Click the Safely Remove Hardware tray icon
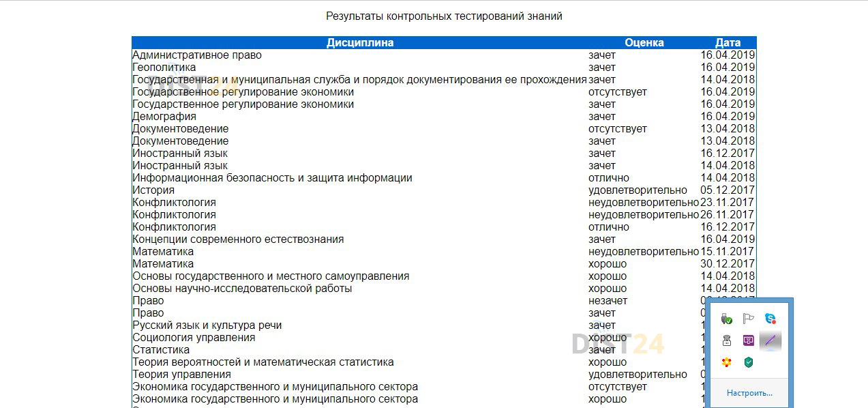This screenshot has height=408, width=868. pyautogui.click(x=725, y=318)
